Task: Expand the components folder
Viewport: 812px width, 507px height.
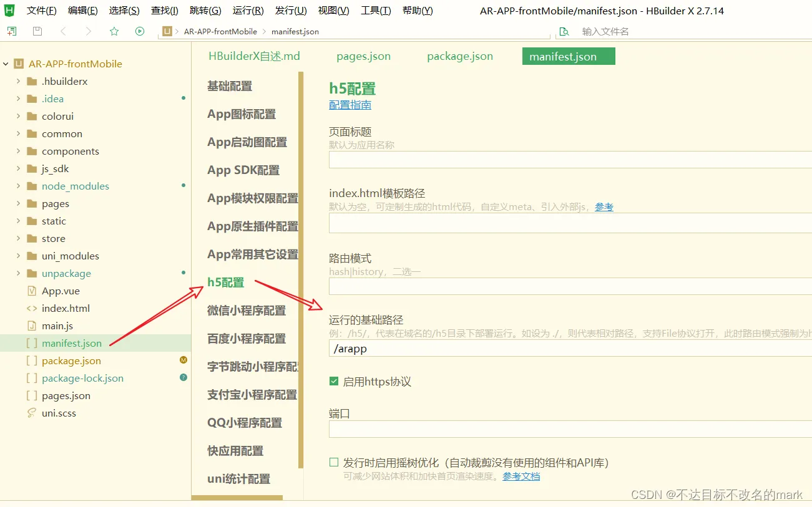Action: coord(18,152)
